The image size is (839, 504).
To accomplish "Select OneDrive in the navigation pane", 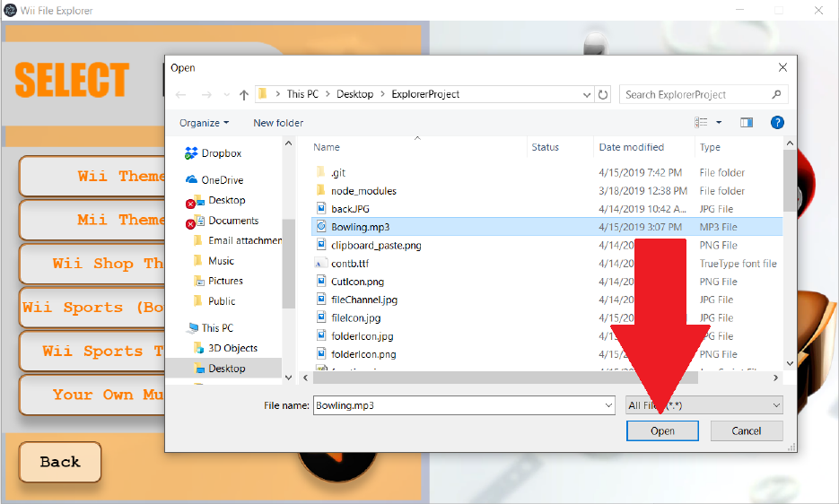I will point(214,179).
